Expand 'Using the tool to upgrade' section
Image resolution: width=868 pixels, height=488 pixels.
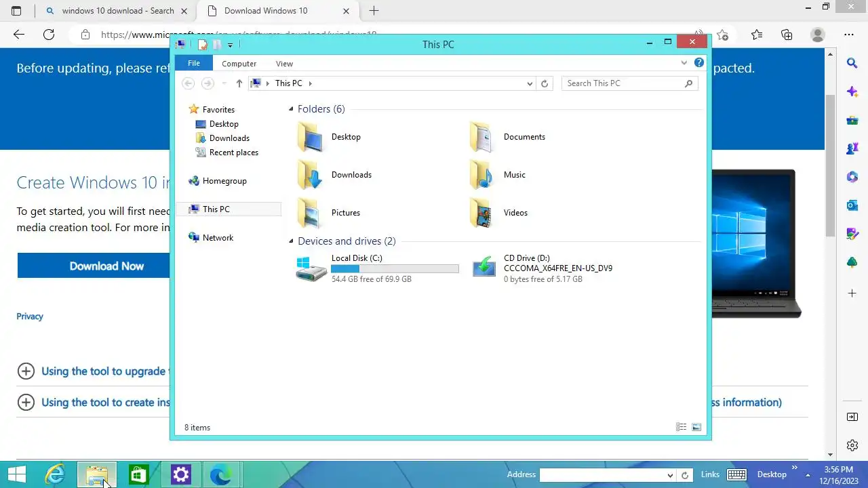tap(26, 371)
